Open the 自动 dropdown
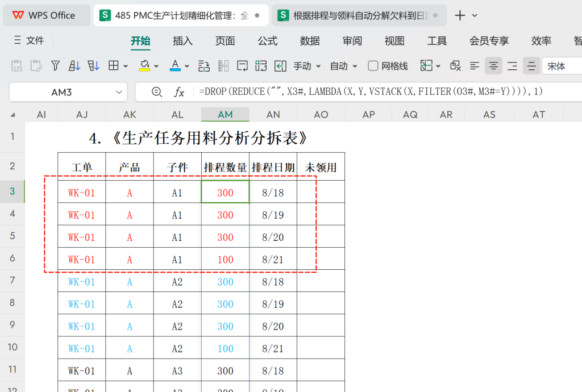The height and width of the screenshot is (392, 582). pos(343,66)
